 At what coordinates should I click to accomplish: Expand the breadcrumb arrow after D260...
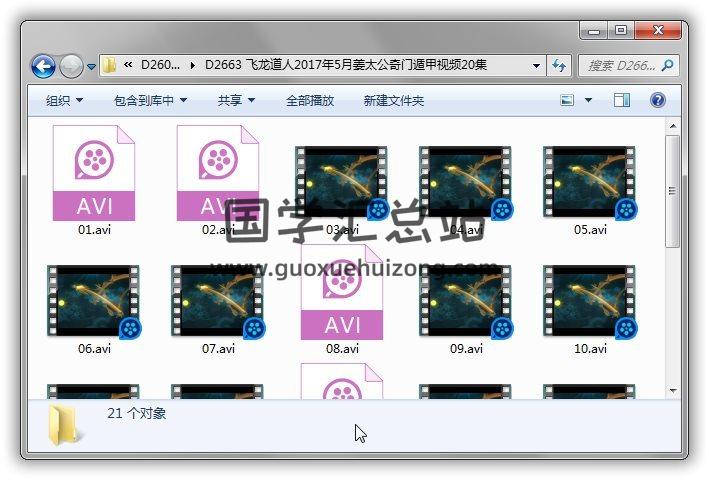pos(193,66)
